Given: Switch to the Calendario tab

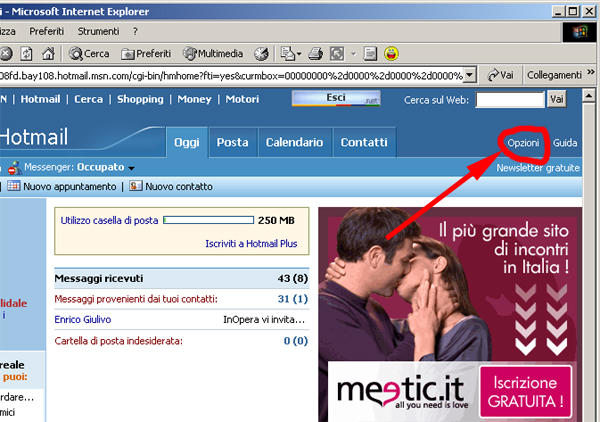Looking at the screenshot, I should [x=294, y=142].
